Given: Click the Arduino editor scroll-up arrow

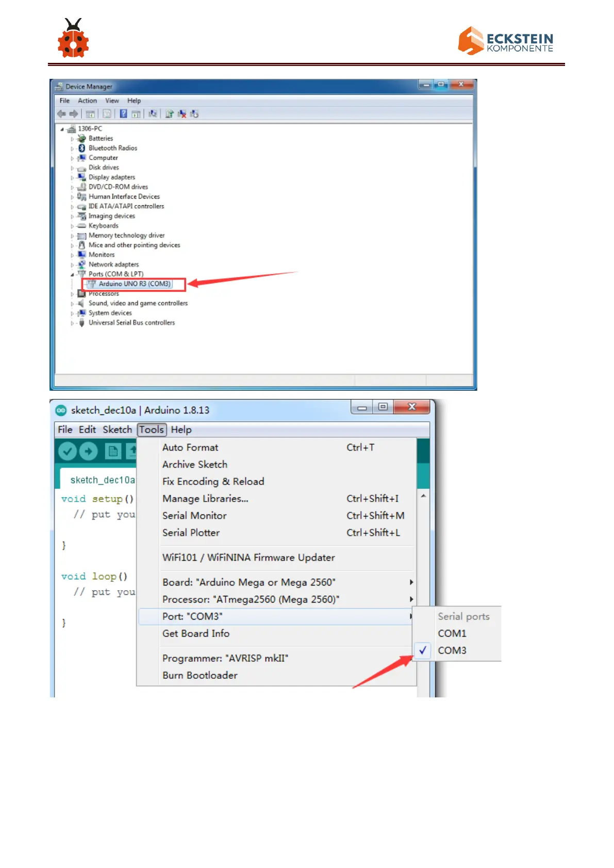Looking at the screenshot, I should [x=423, y=496].
